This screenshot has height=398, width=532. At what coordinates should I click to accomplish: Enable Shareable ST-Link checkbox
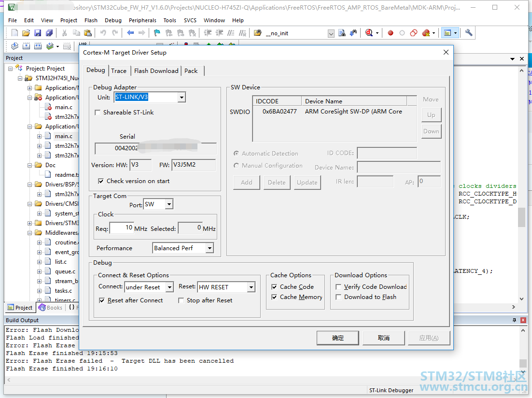tap(98, 113)
